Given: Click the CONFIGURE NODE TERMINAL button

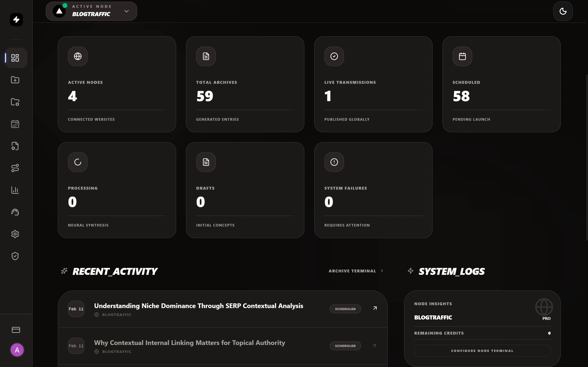Looking at the screenshot, I should 482,350.
